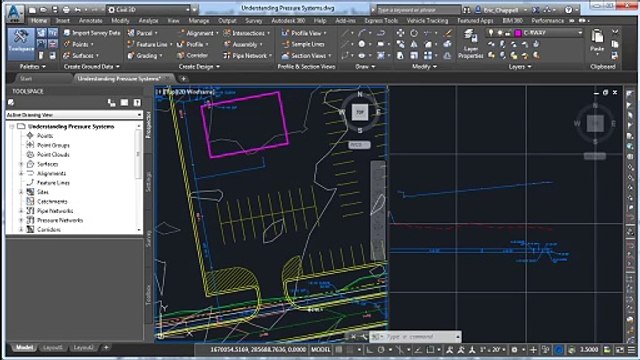Click the magenta layer color swatch
The width and height of the screenshot is (640, 360).
click(x=518, y=33)
